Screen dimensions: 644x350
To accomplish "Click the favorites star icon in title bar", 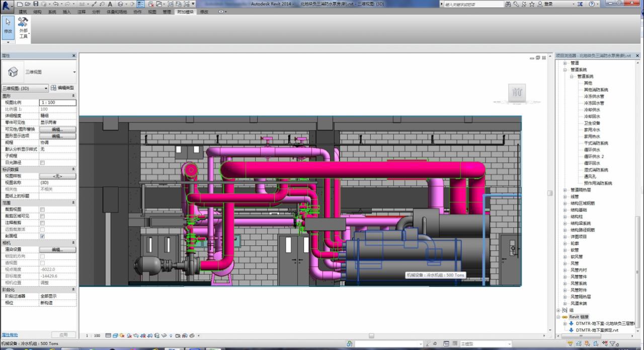I will pos(532,4).
